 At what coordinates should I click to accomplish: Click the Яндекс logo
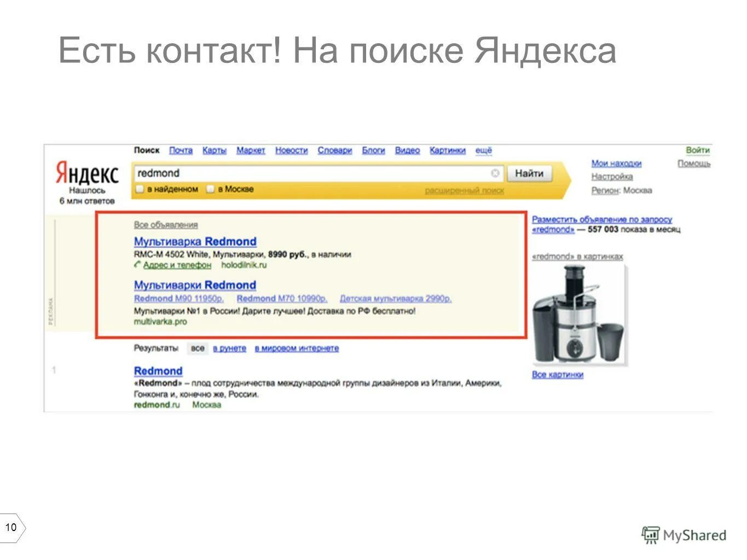click(x=86, y=173)
